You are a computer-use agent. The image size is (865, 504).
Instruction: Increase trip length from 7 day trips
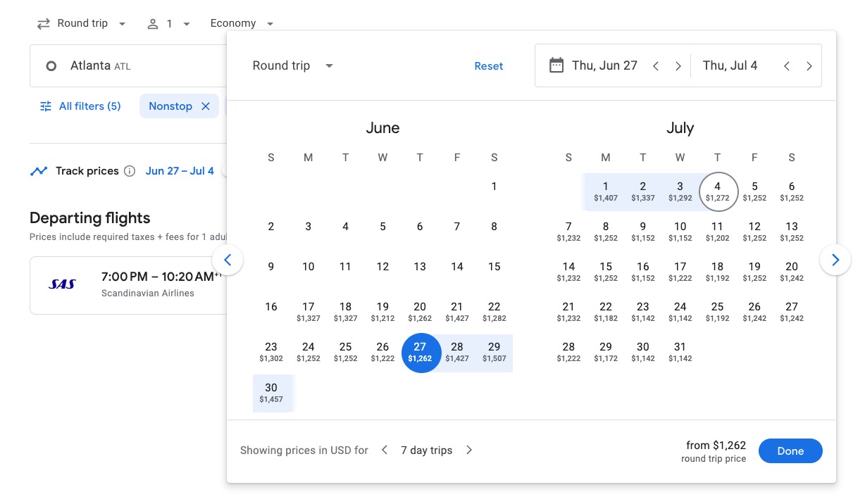(x=469, y=451)
